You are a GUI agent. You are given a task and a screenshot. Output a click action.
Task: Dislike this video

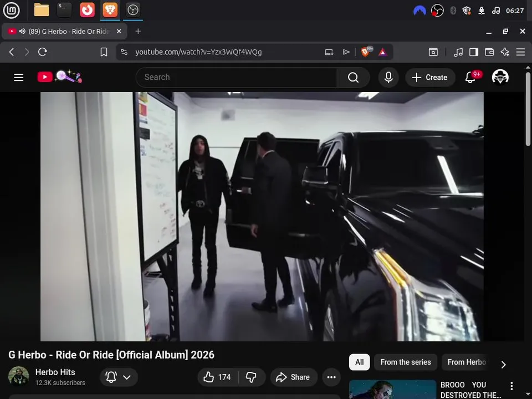(252, 377)
